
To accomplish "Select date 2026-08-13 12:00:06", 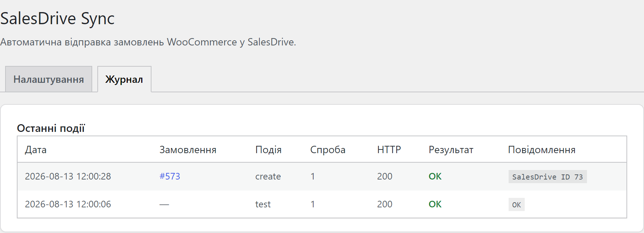I will (68, 204).
